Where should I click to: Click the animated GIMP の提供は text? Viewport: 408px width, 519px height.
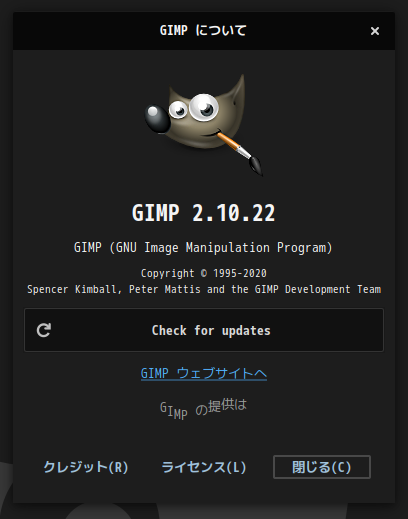click(204, 408)
